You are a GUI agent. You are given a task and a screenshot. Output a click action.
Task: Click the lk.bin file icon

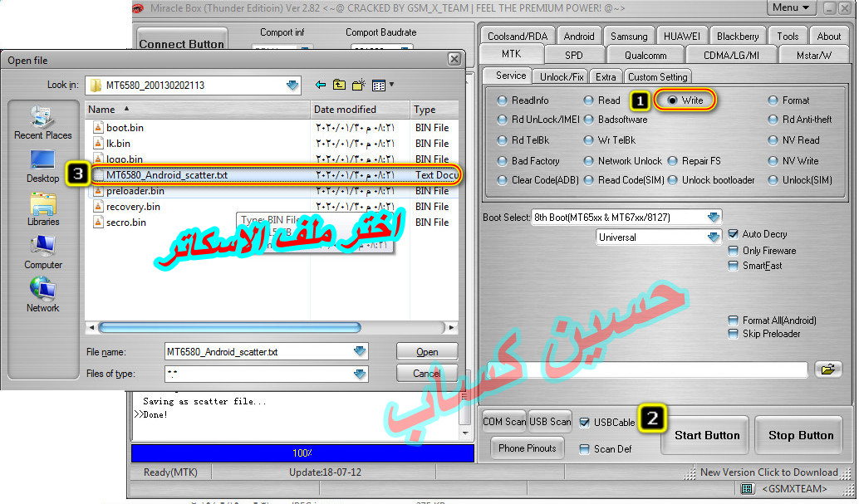[x=98, y=144]
